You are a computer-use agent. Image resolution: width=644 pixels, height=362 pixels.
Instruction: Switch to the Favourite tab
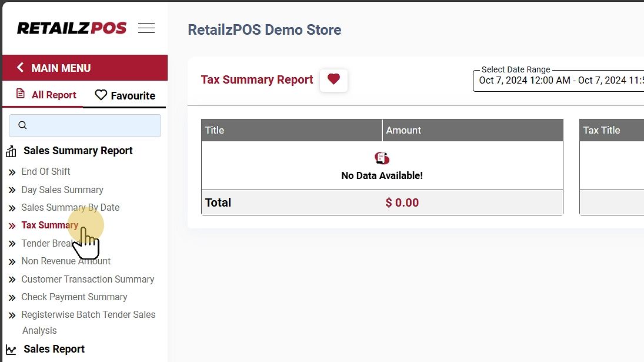pos(125,95)
